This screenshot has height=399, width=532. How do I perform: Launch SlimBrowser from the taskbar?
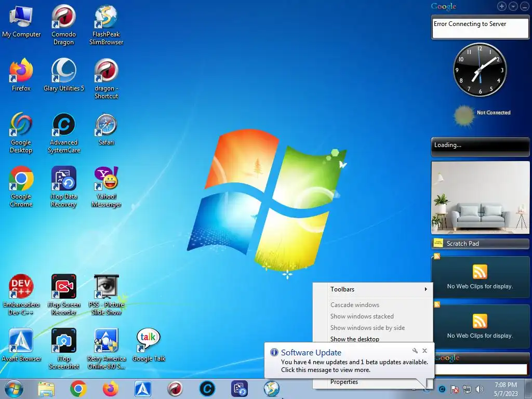272,389
